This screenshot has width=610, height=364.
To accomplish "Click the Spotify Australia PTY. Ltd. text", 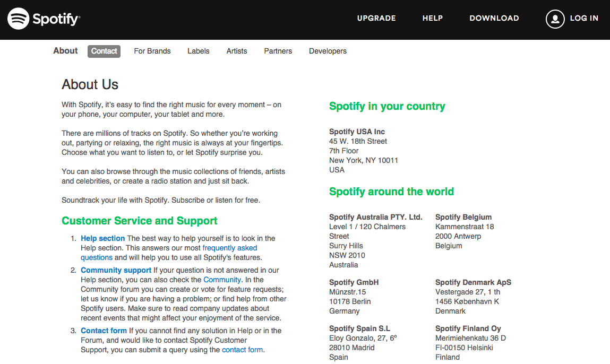I will coord(375,217).
